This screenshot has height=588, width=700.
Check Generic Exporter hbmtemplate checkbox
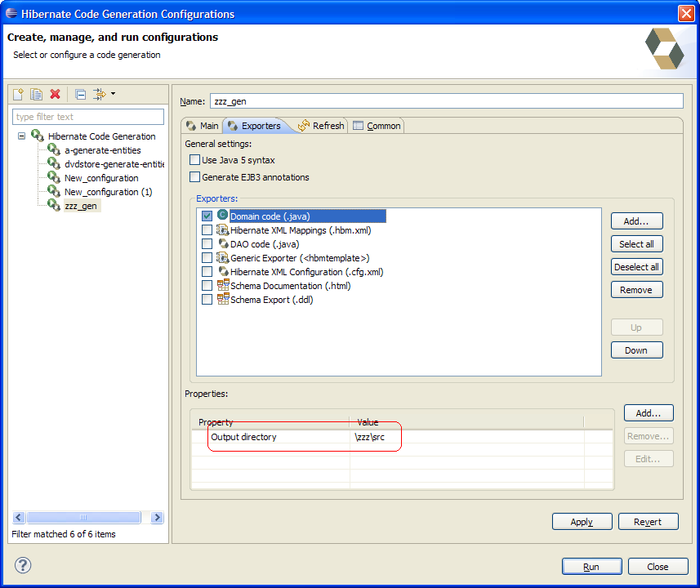point(207,257)
